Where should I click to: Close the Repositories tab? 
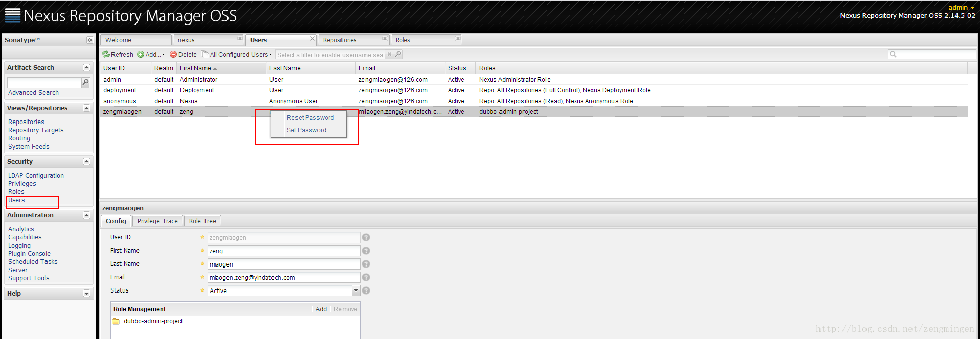click(x=385, y=39)
